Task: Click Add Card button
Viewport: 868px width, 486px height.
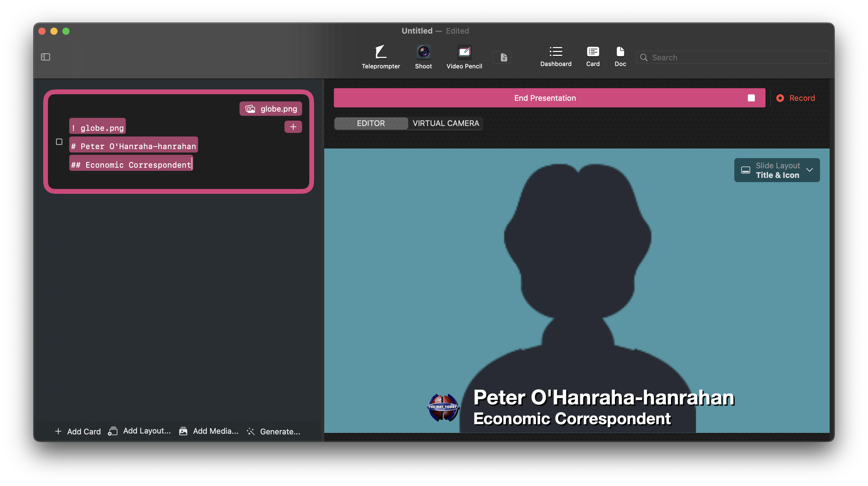Action: pos(78,431)
